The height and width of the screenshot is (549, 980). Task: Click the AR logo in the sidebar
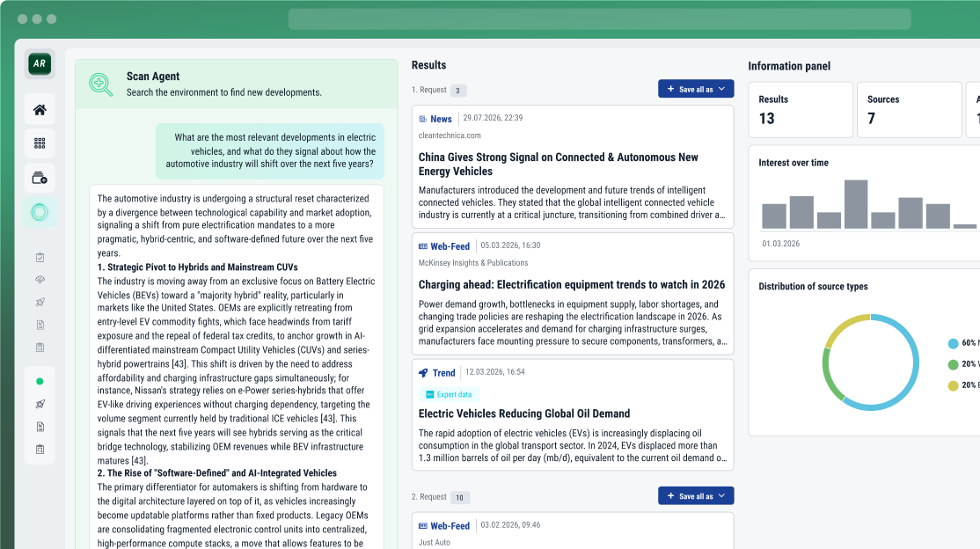pyautogui.click(x=40, y=63)
